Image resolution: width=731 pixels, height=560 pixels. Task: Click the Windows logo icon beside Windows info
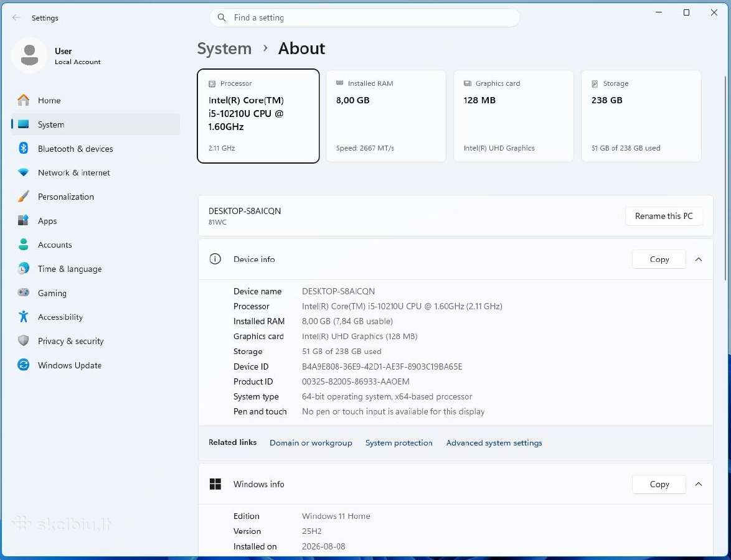[x=215, y=484]
